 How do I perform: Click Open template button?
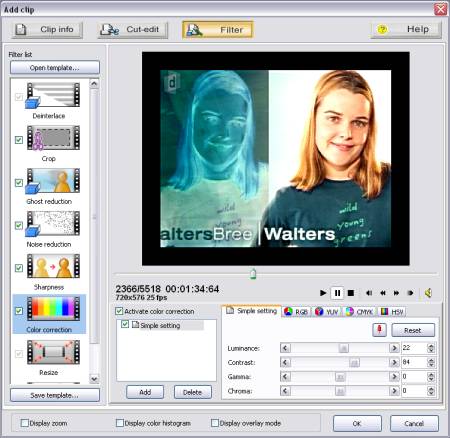(x=55, y=68)
